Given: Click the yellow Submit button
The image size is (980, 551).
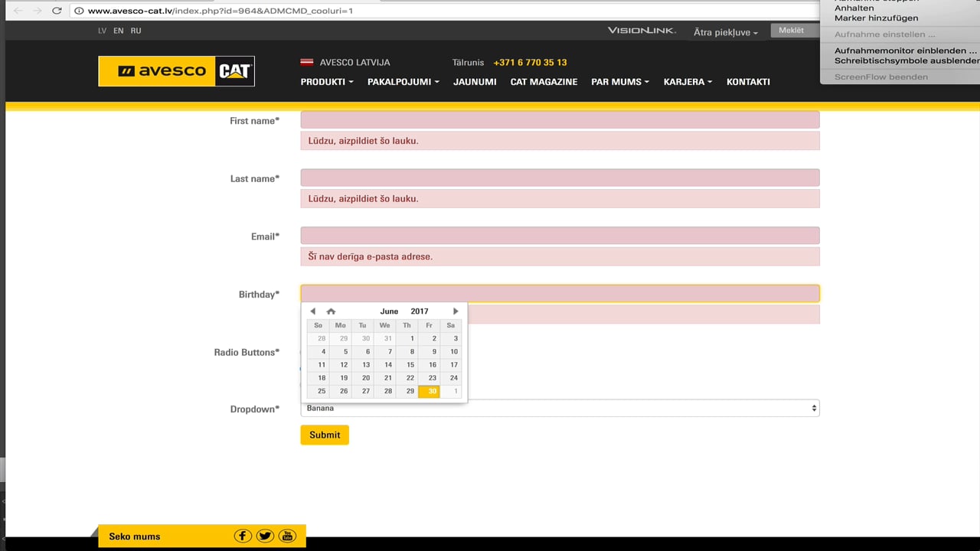Looking at the screenshot, I should (325, 435).
